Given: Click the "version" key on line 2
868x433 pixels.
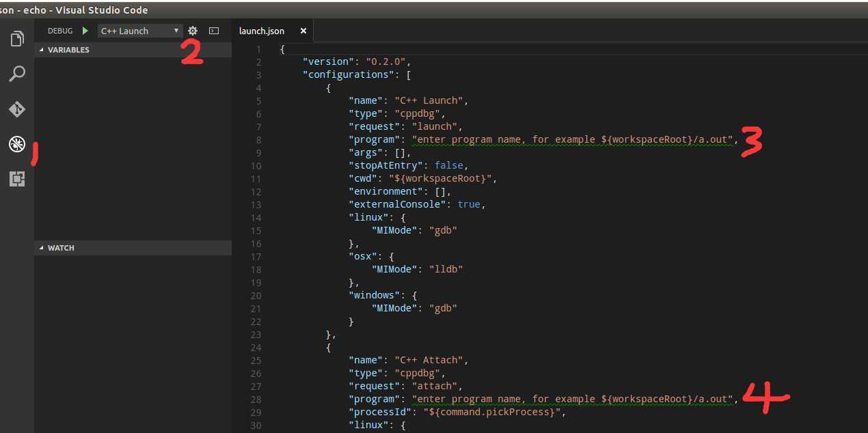Looking at the screenshot, I should (329, 61).
